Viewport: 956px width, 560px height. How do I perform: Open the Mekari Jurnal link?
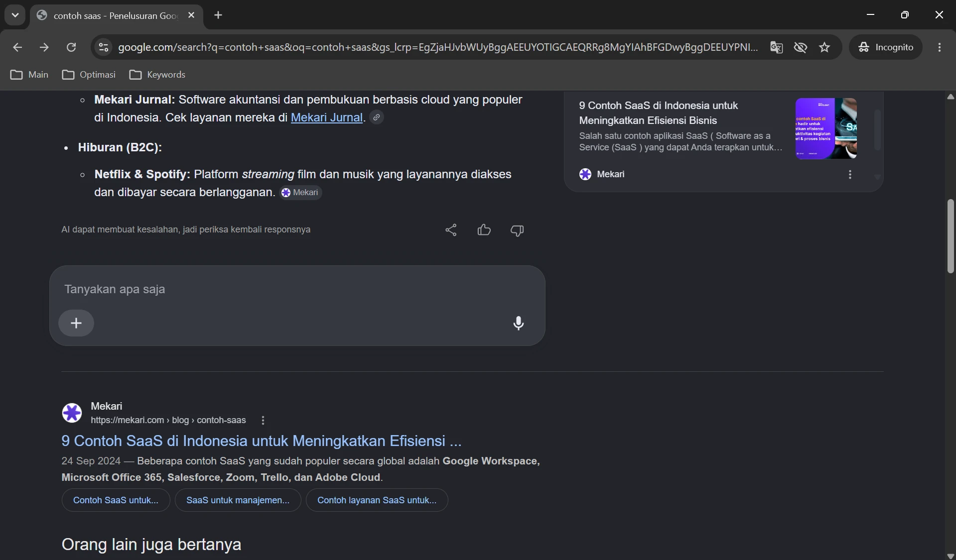coord(326,117)
